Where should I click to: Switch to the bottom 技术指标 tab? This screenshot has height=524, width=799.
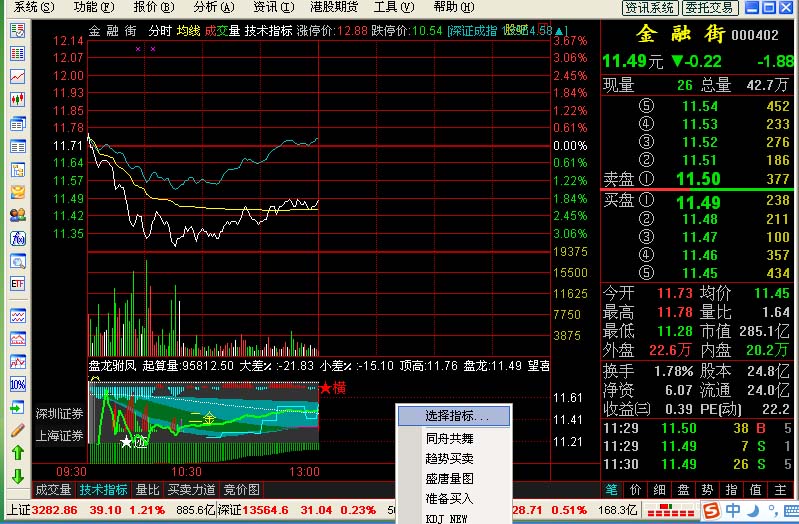(x=103, y=490)
